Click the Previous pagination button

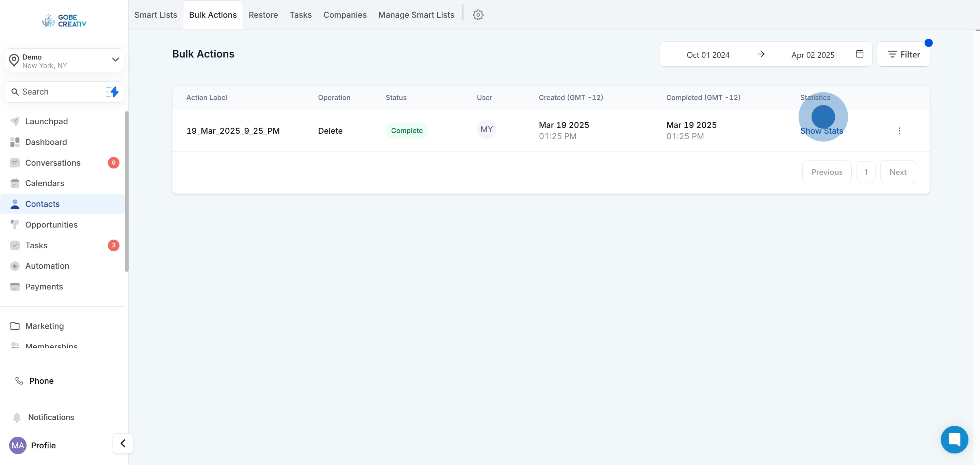[826, 172]
